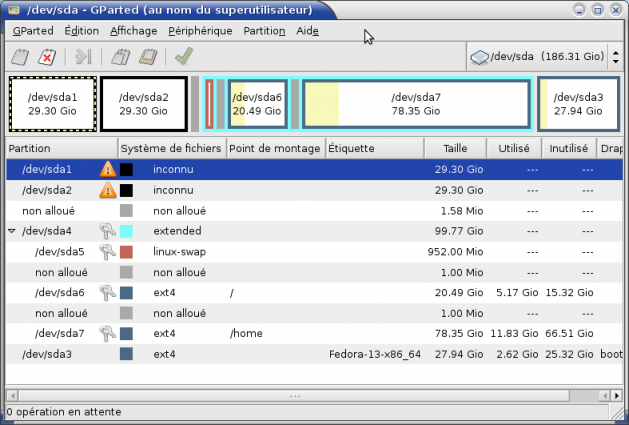Click the device selector up/down arrows

tap(616, 57)
